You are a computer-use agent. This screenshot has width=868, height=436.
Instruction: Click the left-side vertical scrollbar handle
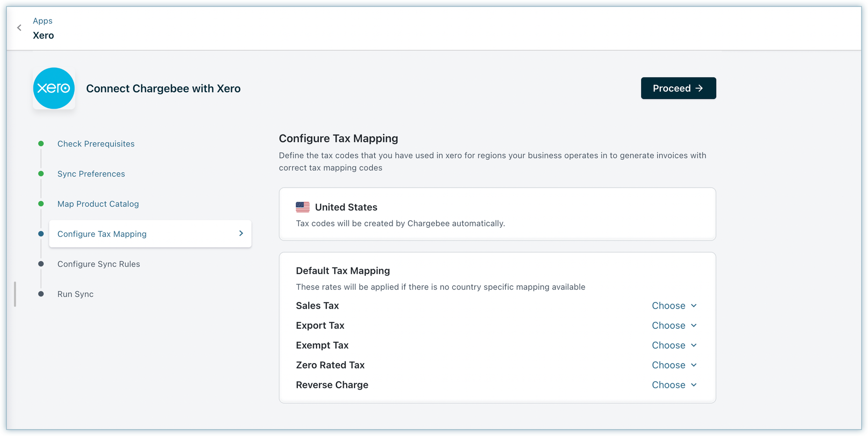15,294
